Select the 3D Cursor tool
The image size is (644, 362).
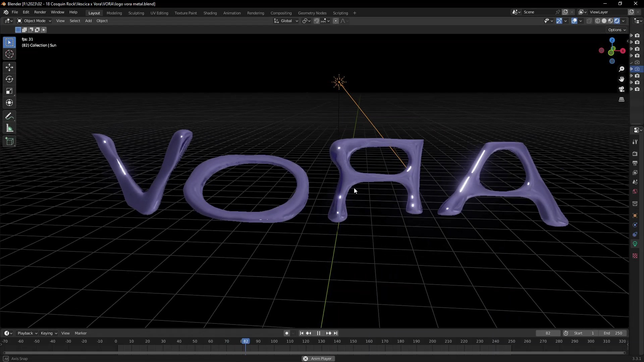coord(9,54)
